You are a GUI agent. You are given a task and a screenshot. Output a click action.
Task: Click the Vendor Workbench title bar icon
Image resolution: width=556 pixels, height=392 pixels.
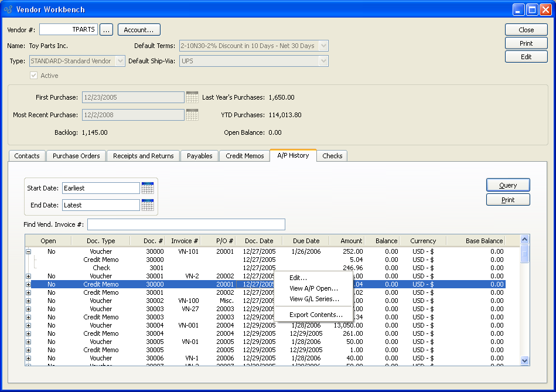(x=8, y=9)
